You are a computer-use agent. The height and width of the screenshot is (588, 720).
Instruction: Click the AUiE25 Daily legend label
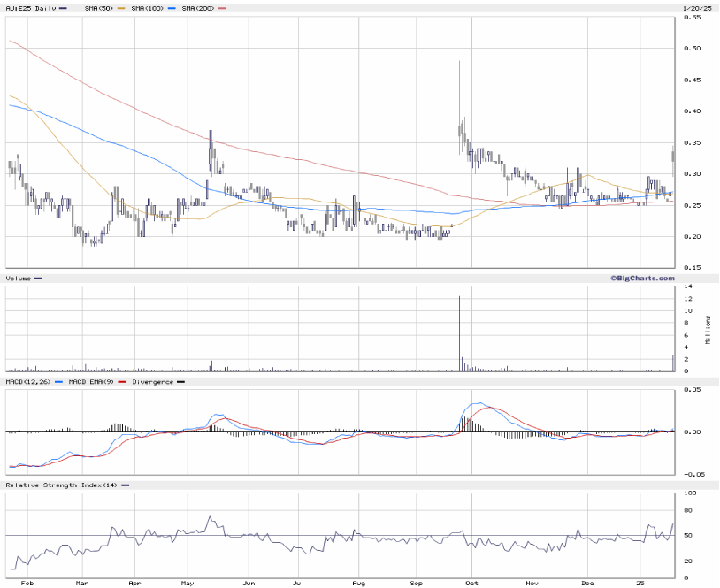(28, 8)
